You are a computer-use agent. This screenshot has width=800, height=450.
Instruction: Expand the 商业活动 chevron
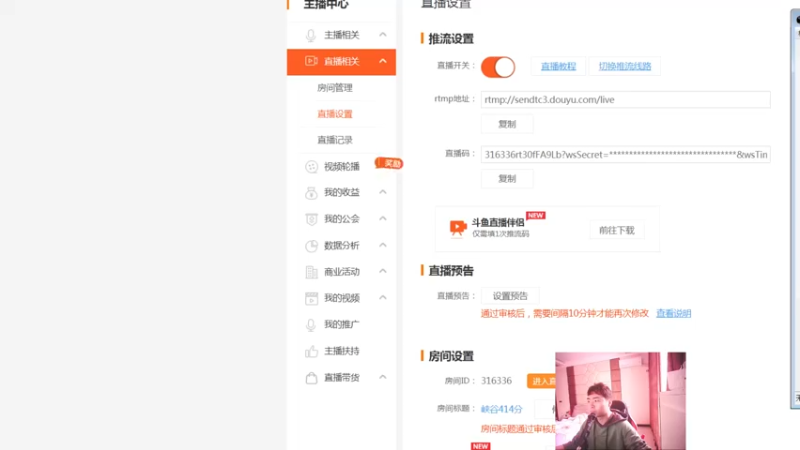[x=383, y=271]
